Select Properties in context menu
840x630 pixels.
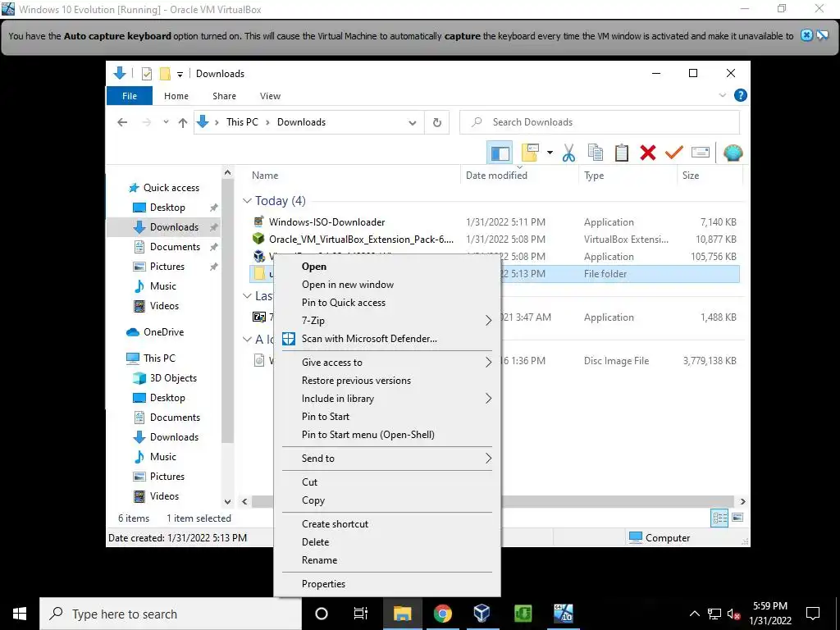click(x=387, y=584)
